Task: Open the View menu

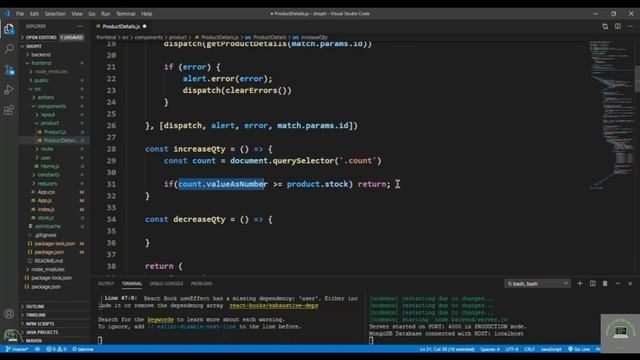Action: (77, 13)
